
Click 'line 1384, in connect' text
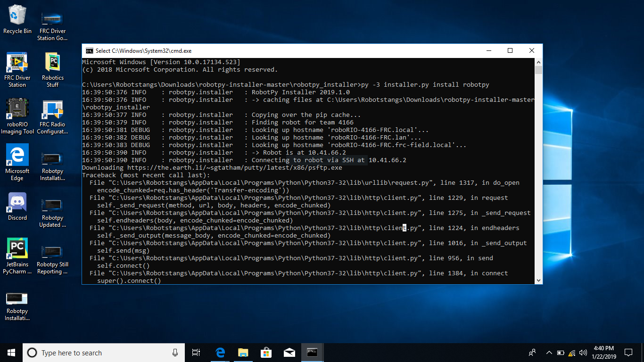point(469,273)
